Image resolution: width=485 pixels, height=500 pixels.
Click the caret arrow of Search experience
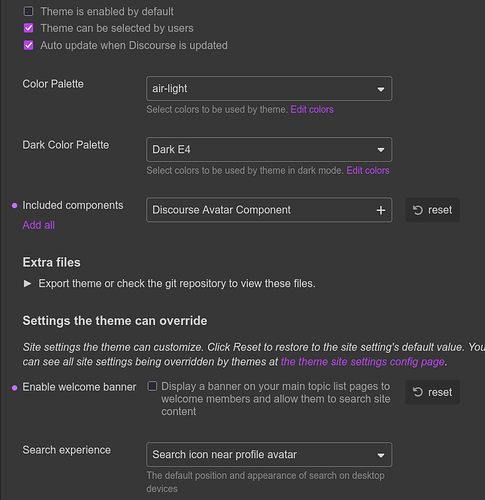pyautogui.click(x=381, y=455)
